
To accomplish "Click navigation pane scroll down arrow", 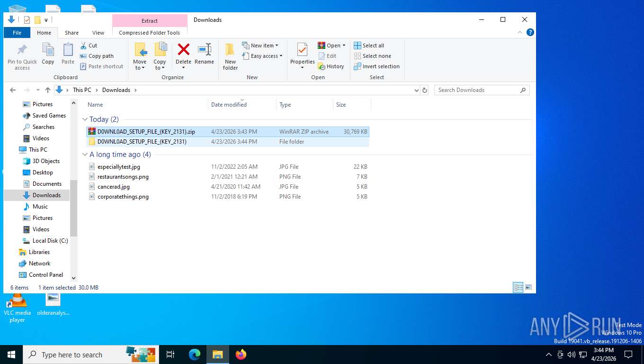I will [73, 278].
